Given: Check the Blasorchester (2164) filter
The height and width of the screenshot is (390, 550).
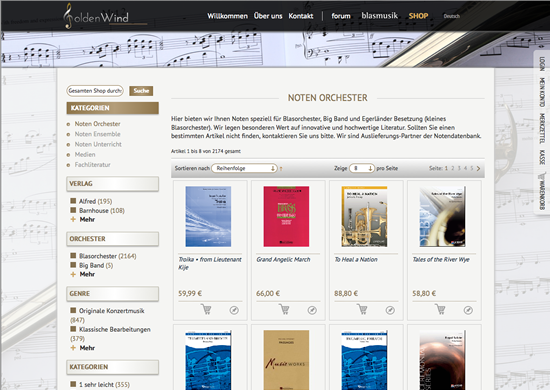Looking at the screenshot, I should [x=73, y=256].
